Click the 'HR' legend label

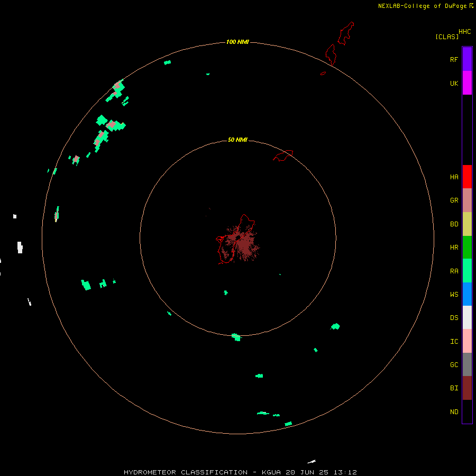(454, 248)
